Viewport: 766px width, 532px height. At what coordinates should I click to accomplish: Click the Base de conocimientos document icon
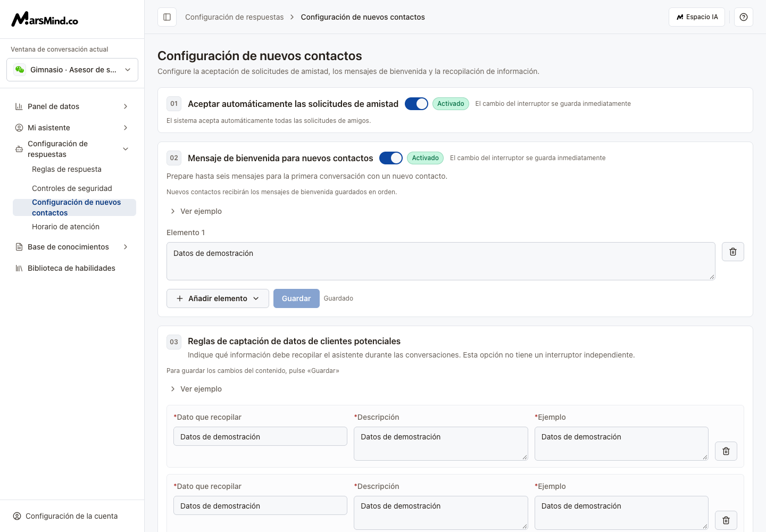point(19,247)
